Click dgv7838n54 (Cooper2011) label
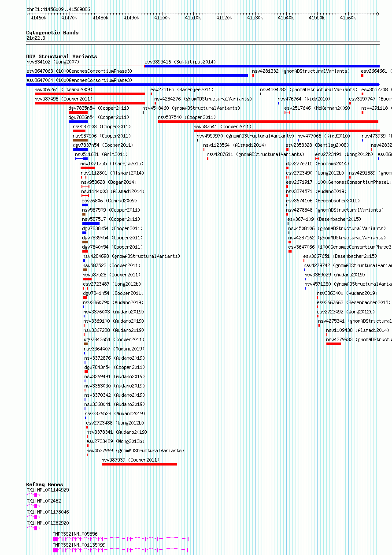 (x=112, y=228)
